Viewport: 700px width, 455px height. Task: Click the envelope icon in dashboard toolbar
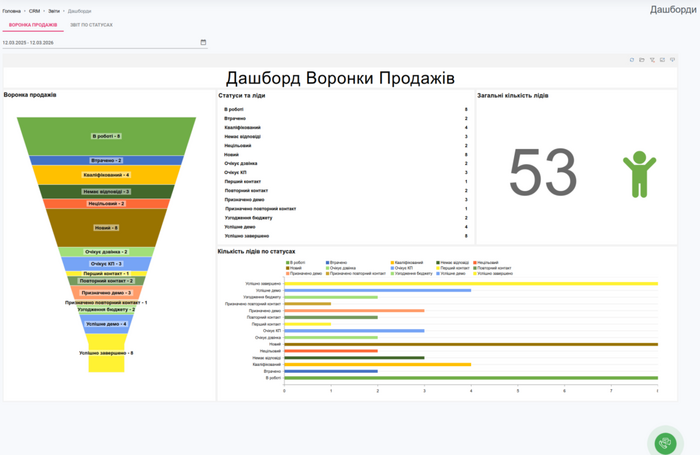click(662, 60)
